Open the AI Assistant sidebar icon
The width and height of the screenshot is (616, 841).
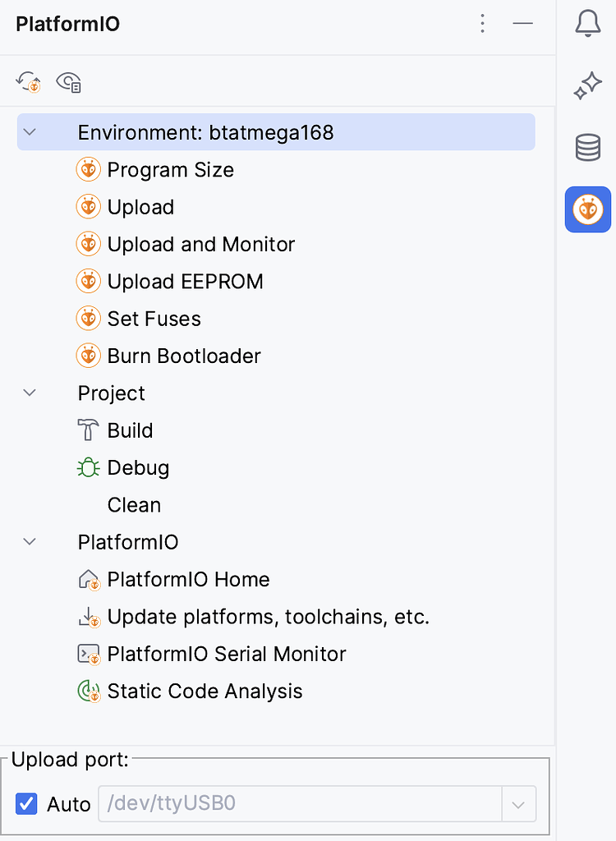point(588,86)
